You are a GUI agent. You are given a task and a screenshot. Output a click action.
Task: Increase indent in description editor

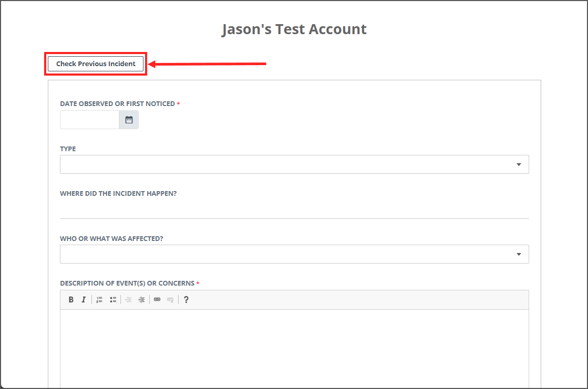[x=141, y=300]
